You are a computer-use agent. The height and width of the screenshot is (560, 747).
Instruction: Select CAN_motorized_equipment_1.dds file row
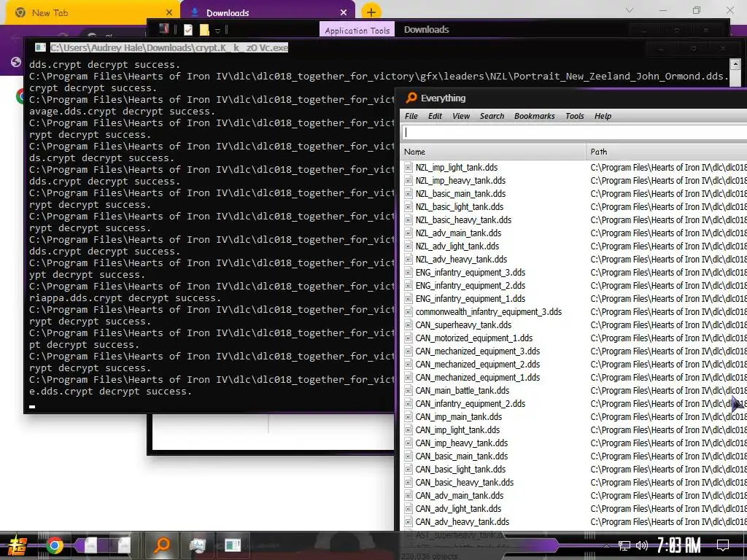(x=573, y=338)
